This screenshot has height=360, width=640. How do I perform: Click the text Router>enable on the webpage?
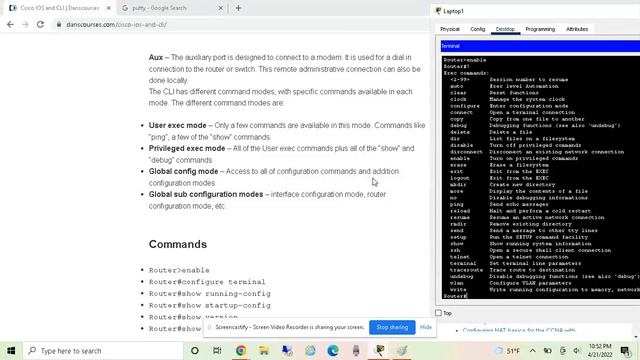(179, 270)
